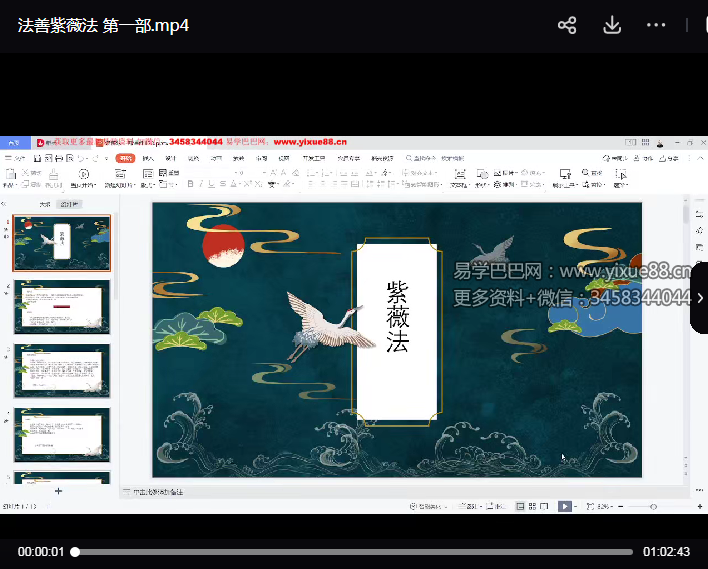Screen dimensions: 708x569
Task: Click the Format Painter brush icon
Action: point(53,174)
